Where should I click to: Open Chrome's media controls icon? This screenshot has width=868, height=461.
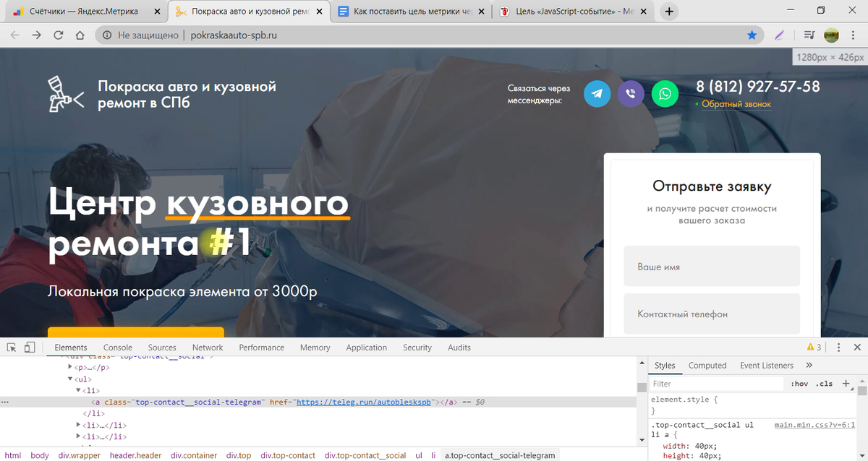click(x=809, y=34)
